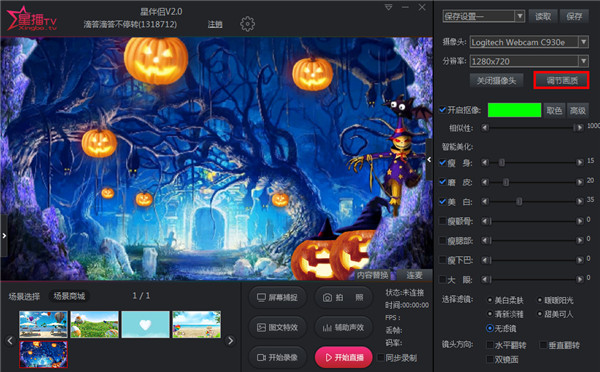The image size is (600, 372).
Task: Increase 美白 value with the right arrow
Action: (580, 201)
